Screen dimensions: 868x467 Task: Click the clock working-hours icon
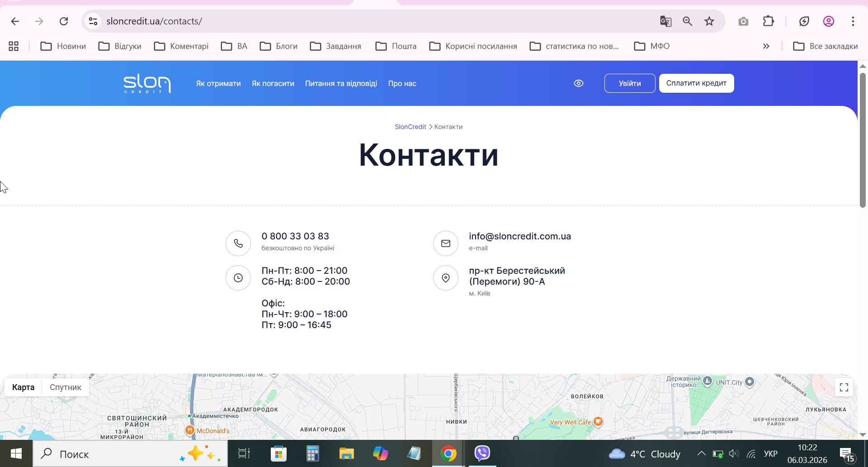[x=238, y=278]
